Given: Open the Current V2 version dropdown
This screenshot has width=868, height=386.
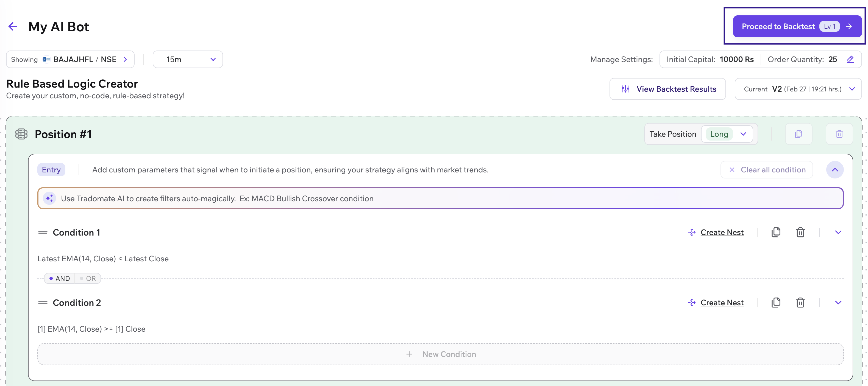Looking at the screenshot, I should pos(798,89).
